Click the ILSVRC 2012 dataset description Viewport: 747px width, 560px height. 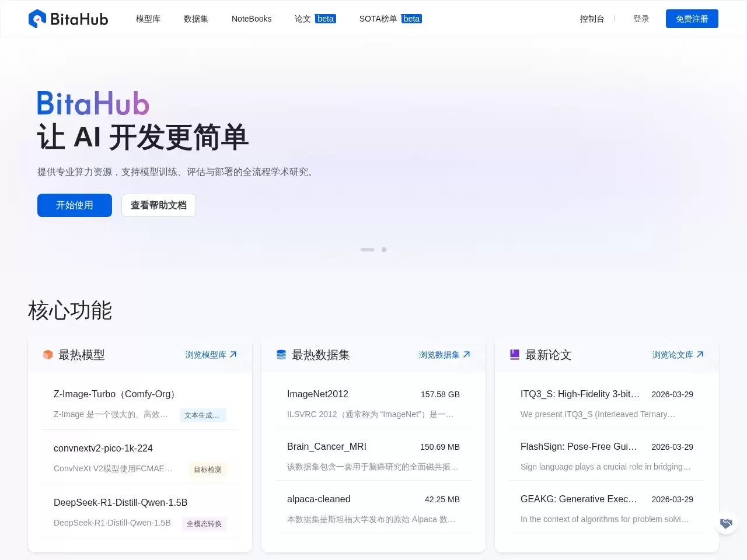371,414
